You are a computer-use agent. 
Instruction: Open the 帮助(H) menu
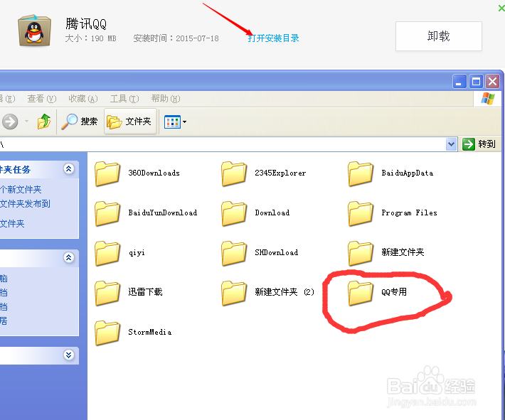[166, 99]
